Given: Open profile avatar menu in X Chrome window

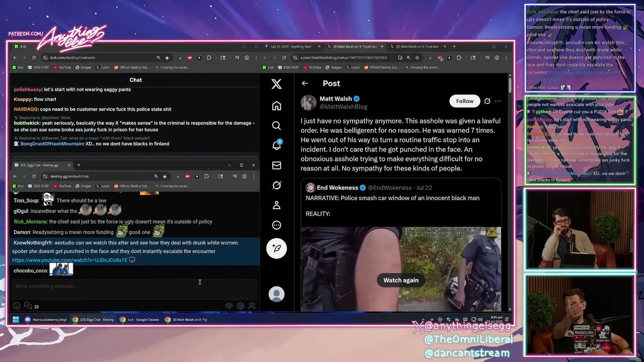Looking at the screenshot, I should (x=497, y=58).
